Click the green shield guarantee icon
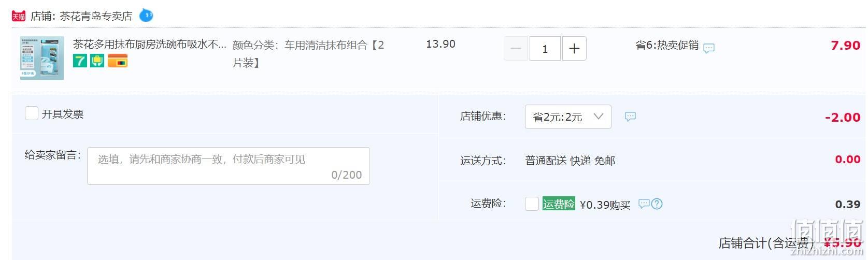This screenshot has width=868, height=260. [97, 61]
